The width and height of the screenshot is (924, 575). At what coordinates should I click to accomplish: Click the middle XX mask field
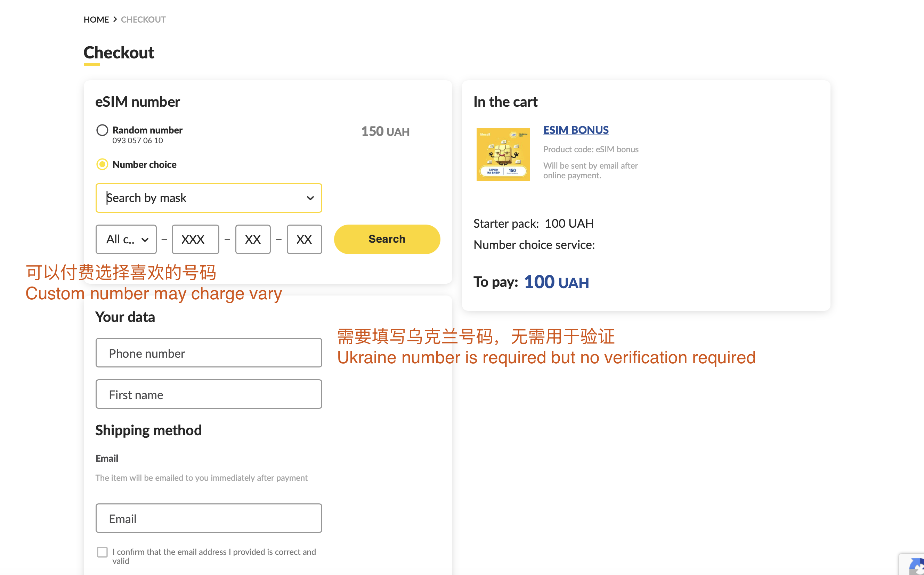coord(253,239)
